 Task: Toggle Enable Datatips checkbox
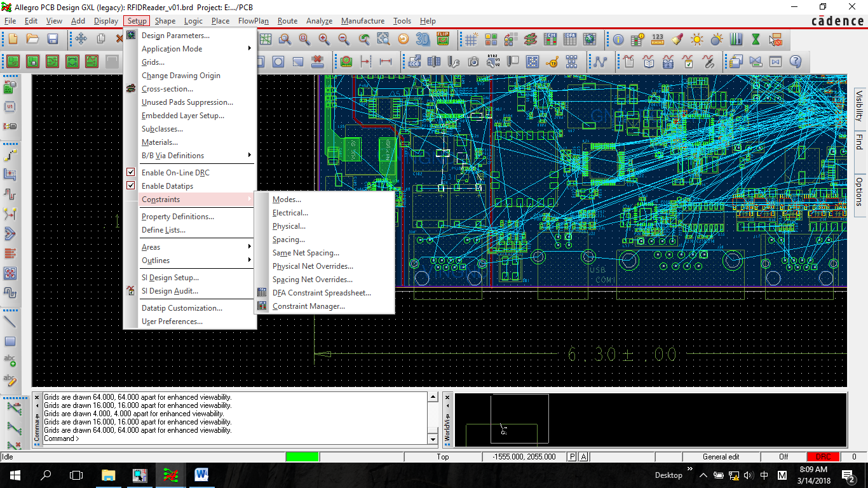[x=131, y=186]
